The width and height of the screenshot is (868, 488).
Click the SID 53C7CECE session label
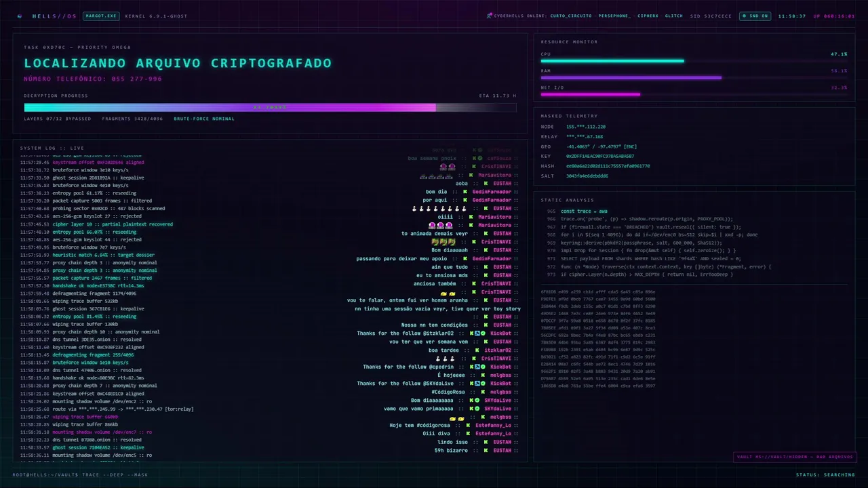pos(711,16)
